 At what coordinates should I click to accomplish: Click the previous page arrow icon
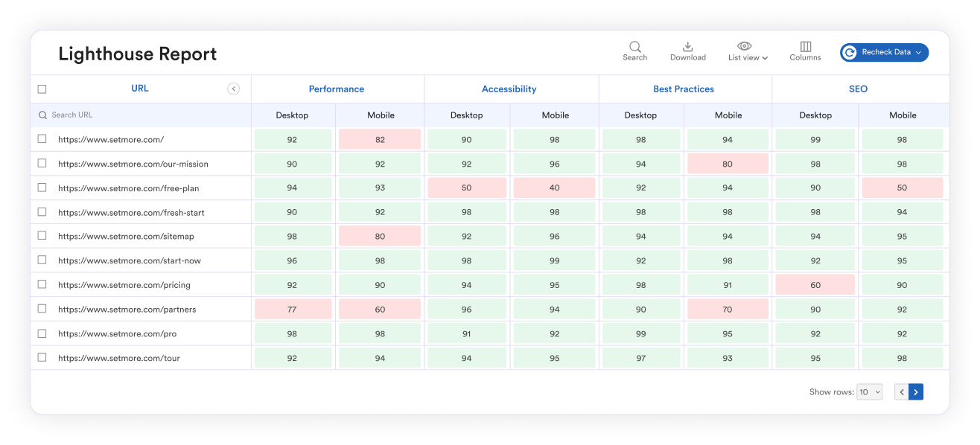pos(901,391)
